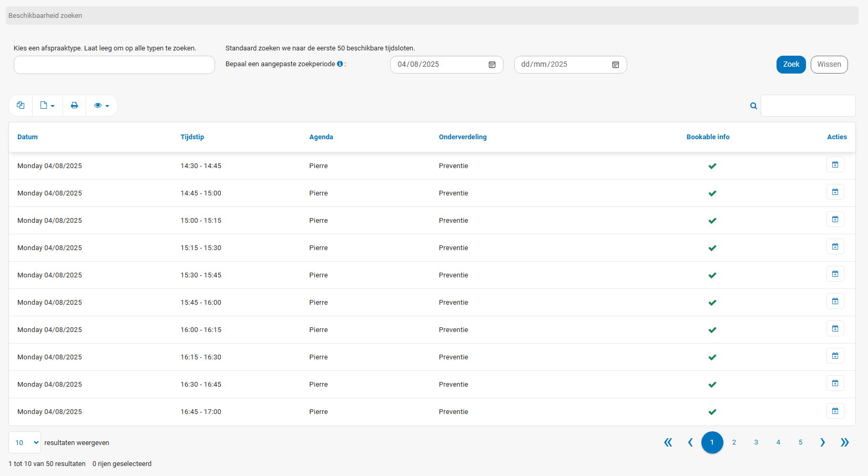The width and height of the screenshot is (868, 476).
Task: Go to page 5 of results
Action: point(800,442)
